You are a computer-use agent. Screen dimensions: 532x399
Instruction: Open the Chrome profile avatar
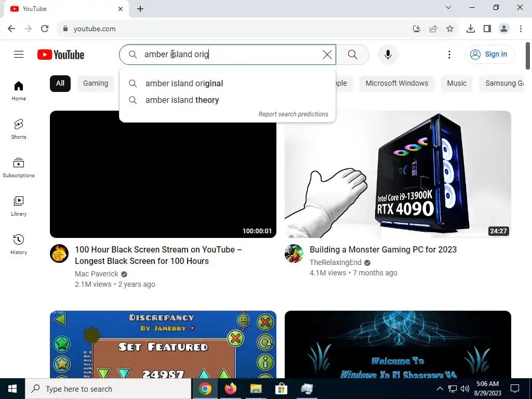[504, 29]
